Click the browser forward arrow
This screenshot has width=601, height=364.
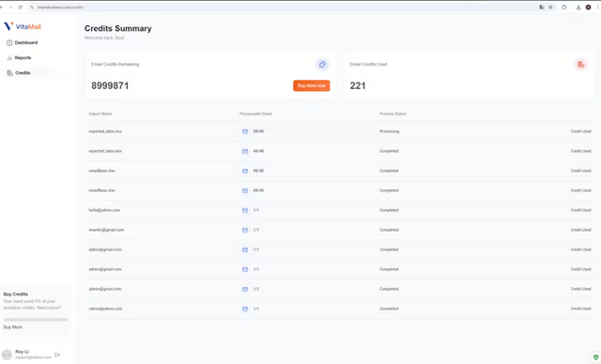(x=10, y=8)
